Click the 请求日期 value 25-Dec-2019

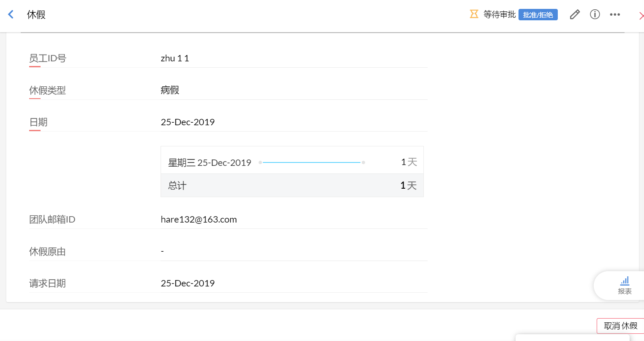(188, 283)
